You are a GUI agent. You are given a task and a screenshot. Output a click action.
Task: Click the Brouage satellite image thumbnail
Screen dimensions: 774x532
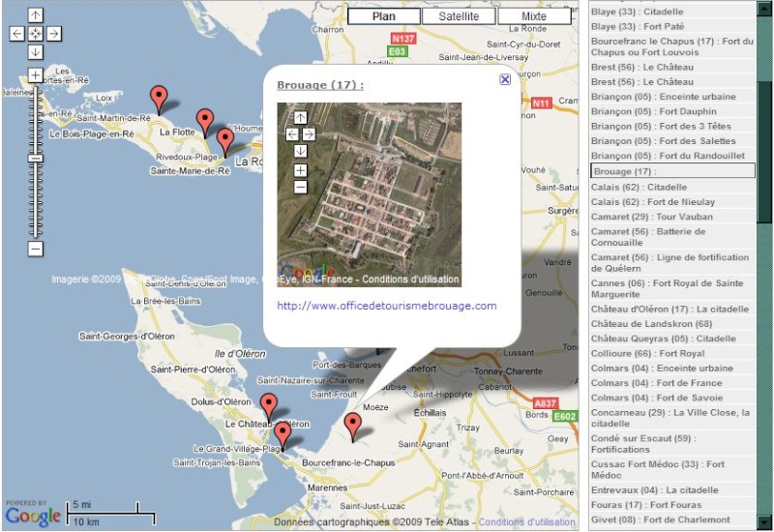tap(370, 194)
